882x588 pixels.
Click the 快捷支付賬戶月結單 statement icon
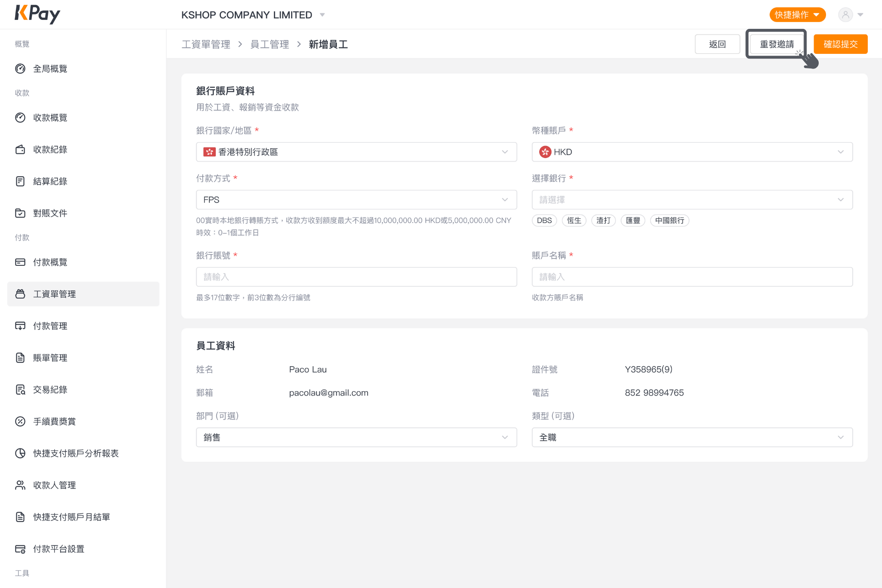tap(20, 517)
